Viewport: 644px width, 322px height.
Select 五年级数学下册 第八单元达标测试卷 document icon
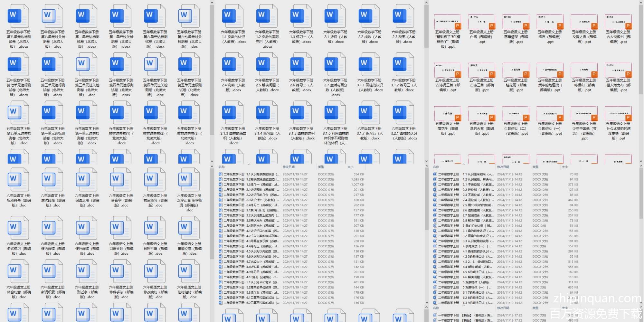pyautogui.click(x=18, y=16)
